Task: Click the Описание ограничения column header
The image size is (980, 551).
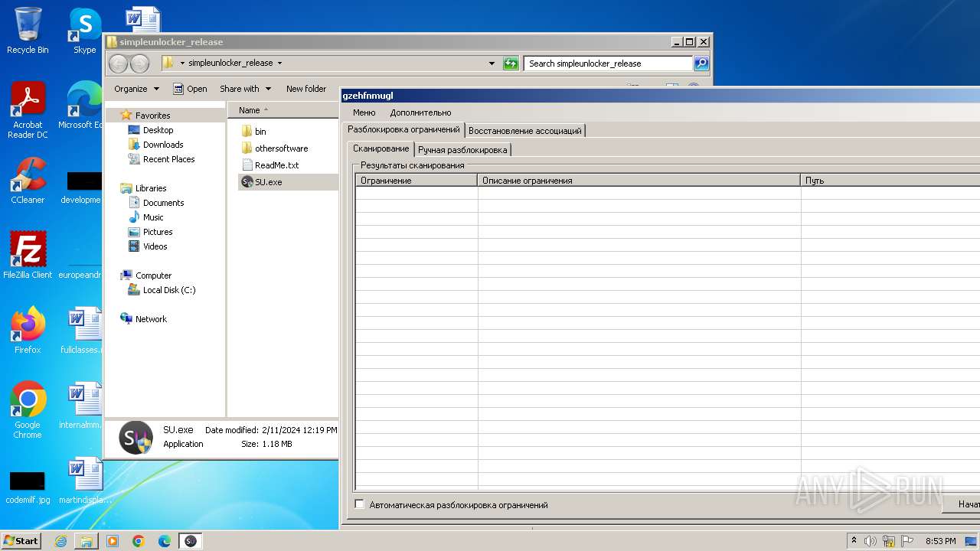Action: point(639,181)
